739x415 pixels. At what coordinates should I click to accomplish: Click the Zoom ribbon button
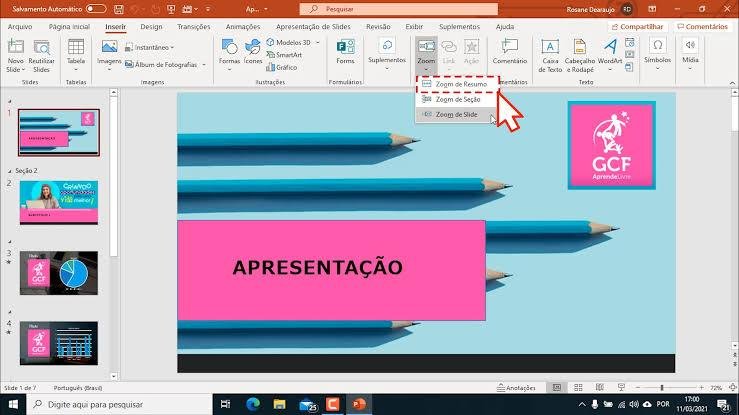pos(427,55)
